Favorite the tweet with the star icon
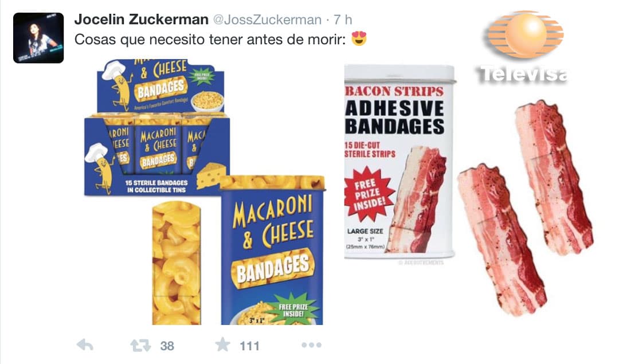This screenshot has width=619, height=364. (222, 345)
